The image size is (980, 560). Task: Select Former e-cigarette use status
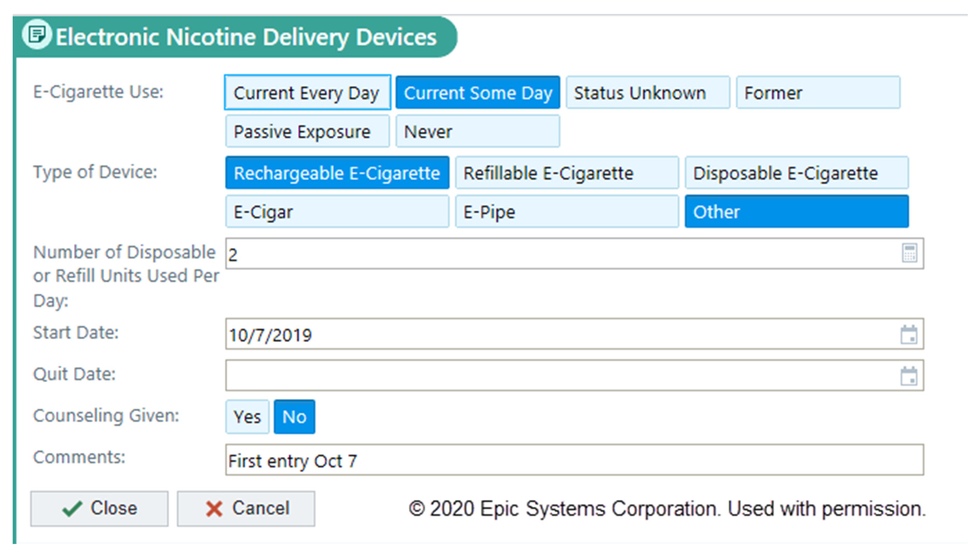pyautogui.click(x=818, y=93)
